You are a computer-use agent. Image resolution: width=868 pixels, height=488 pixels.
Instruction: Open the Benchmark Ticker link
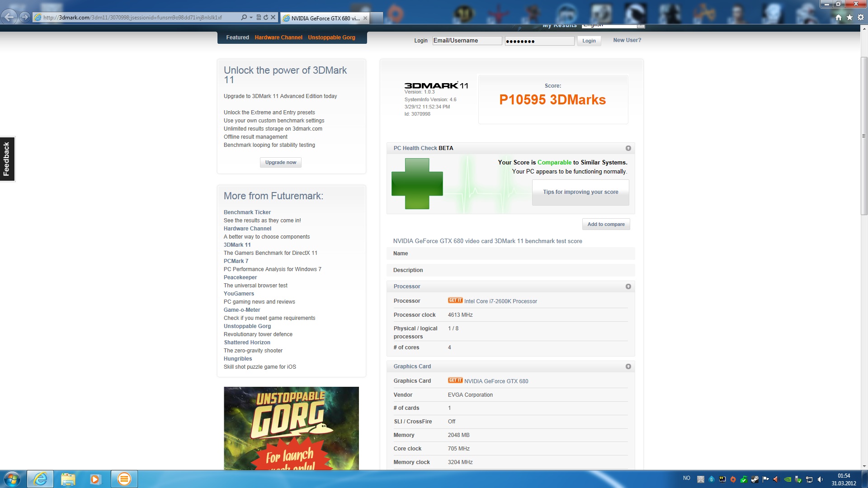pyautogui.click(x=247, y=212)
